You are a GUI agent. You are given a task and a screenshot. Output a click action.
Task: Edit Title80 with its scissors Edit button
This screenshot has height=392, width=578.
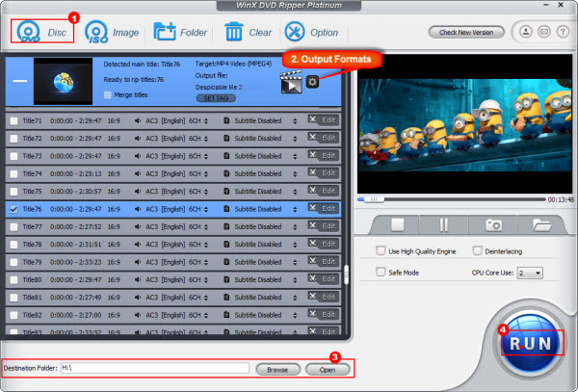click(324, 279)
